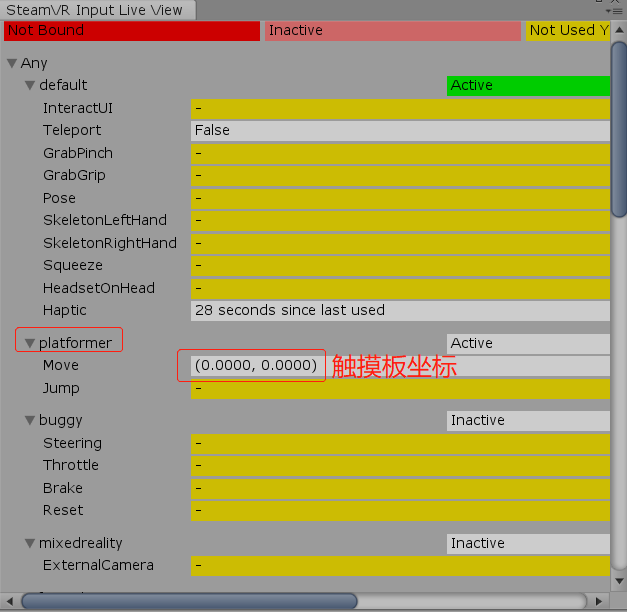Select the GrabPinch action label
Viewport: 627px width, 612px height.
78,153
